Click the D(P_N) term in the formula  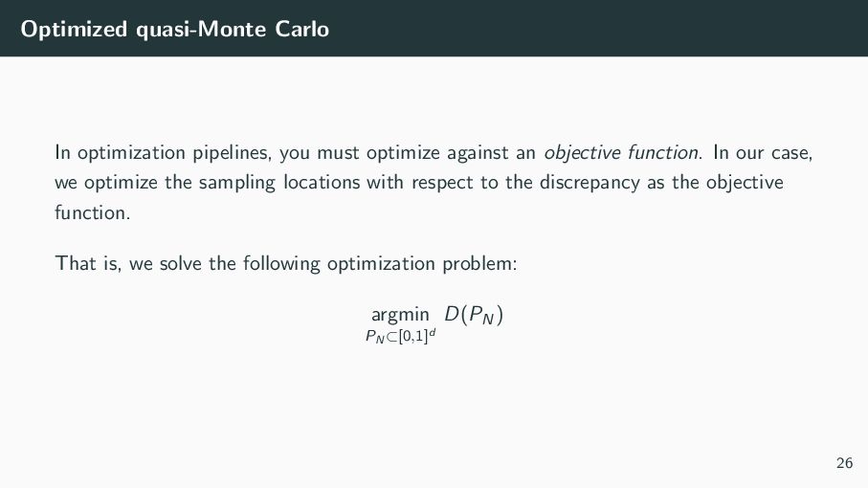(x=474, y=314)
